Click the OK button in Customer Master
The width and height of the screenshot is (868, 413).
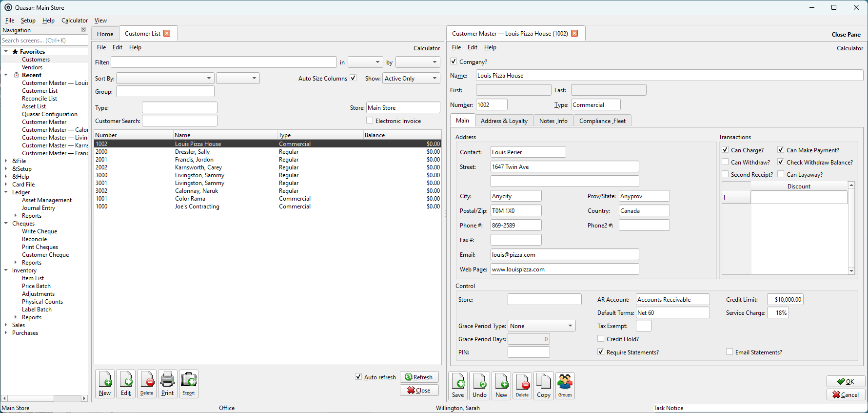(x=846, y=381)
